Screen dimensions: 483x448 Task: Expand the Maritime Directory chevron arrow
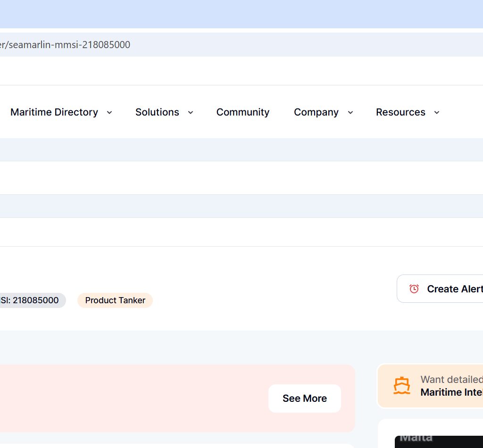(x=109, y=112)
